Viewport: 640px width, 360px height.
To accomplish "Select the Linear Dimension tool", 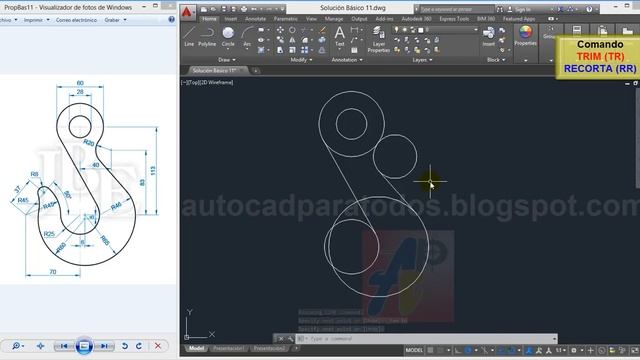I will click(354, 30).
